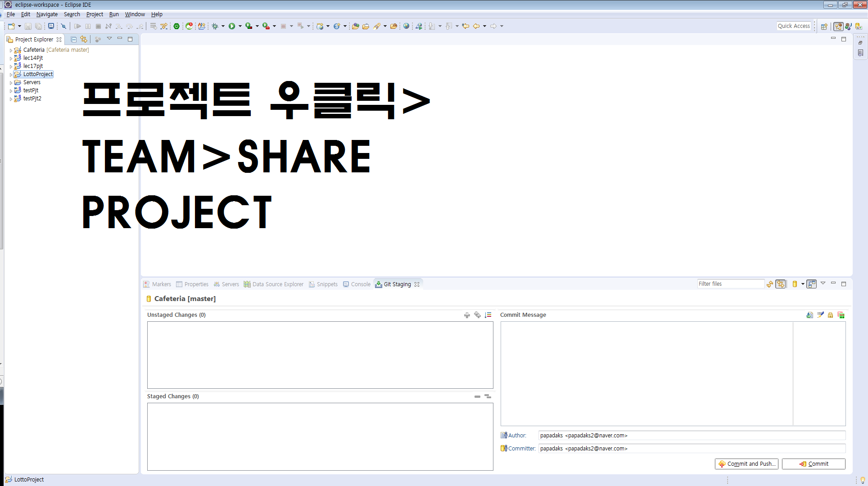Expand the LottoProject tree node

pos(11,75)
